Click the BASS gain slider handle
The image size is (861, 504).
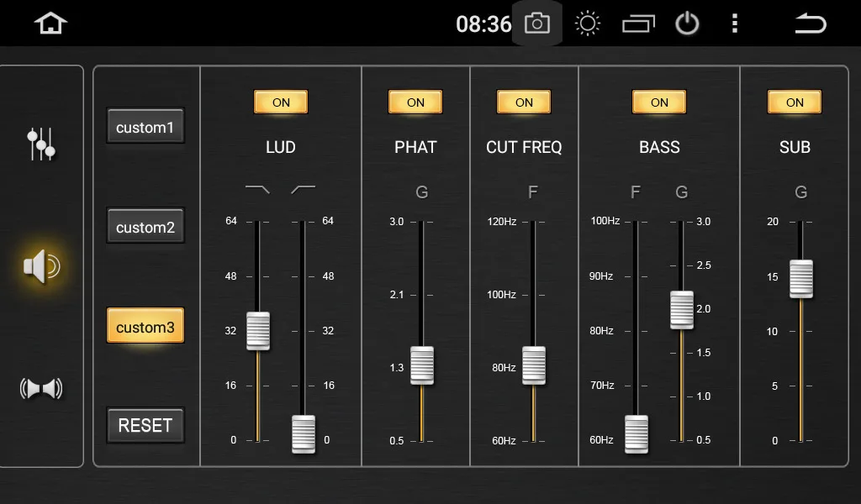point(681,311)
